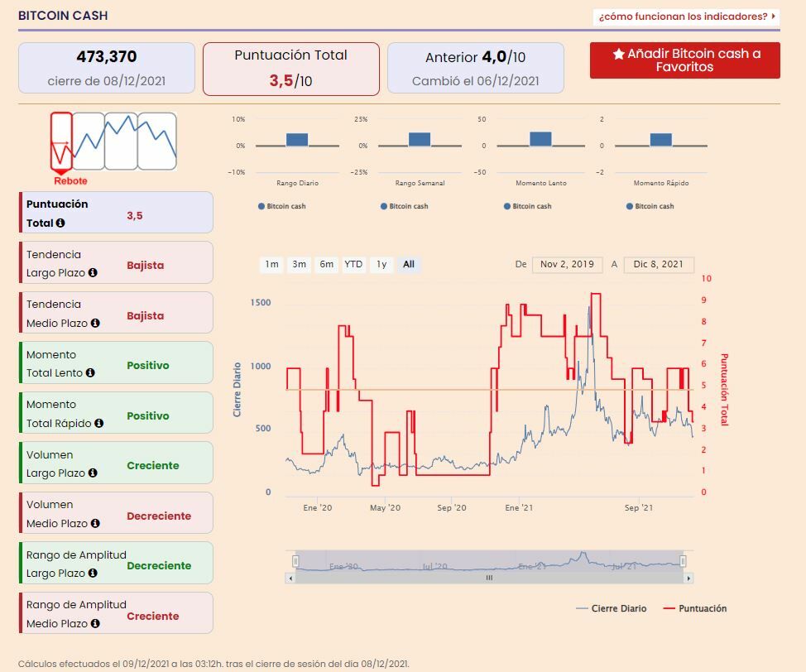Click the Bajista value for Tendencia Largo Plazo

click(x=146, y=266)
